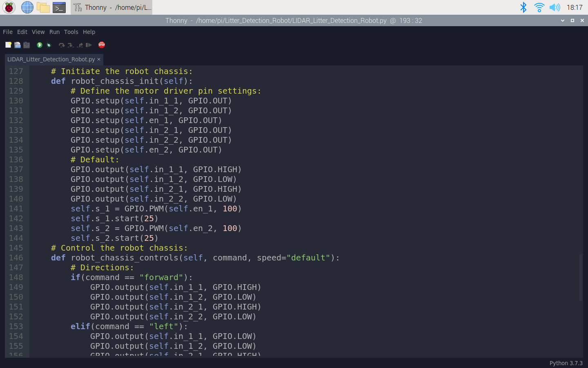Open the Raspberry Pi applications menu
Viewport: 588px width, 368px height.
(9, 7)
